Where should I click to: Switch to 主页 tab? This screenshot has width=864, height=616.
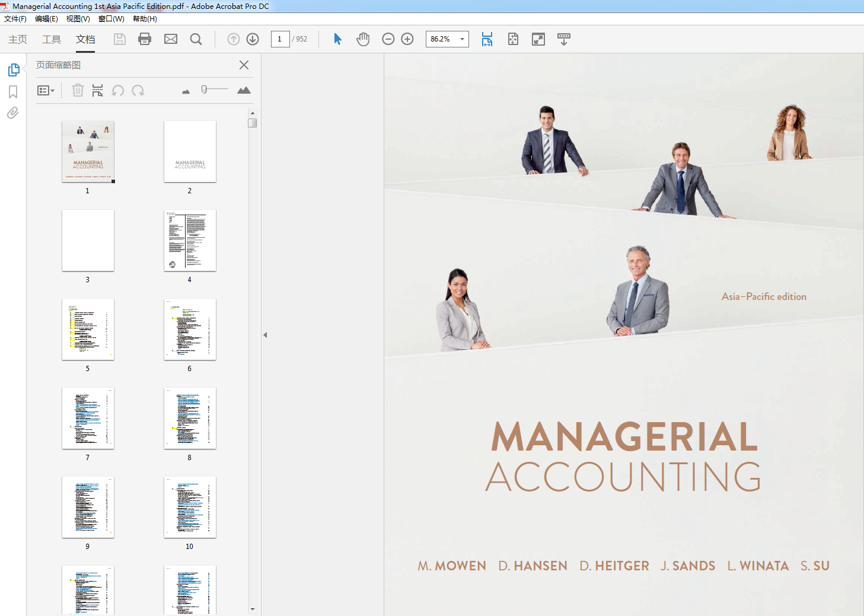coord(18,39)
